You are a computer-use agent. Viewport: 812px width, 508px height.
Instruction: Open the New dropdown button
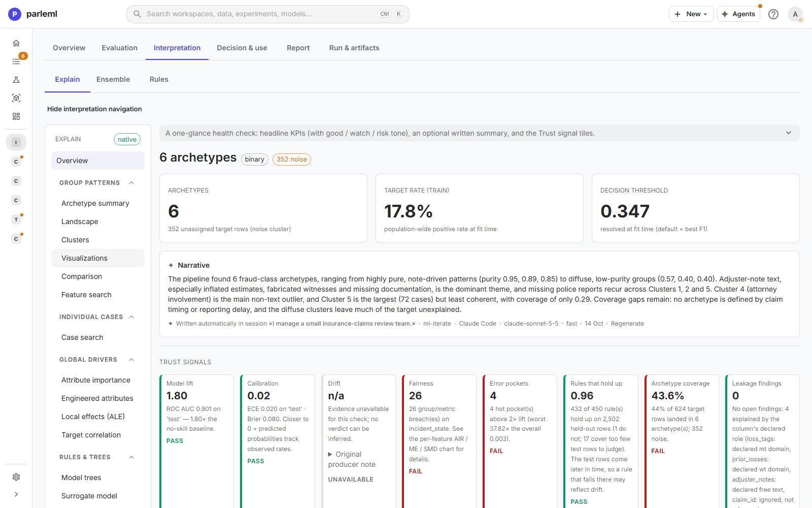click(x=691, y=14)
